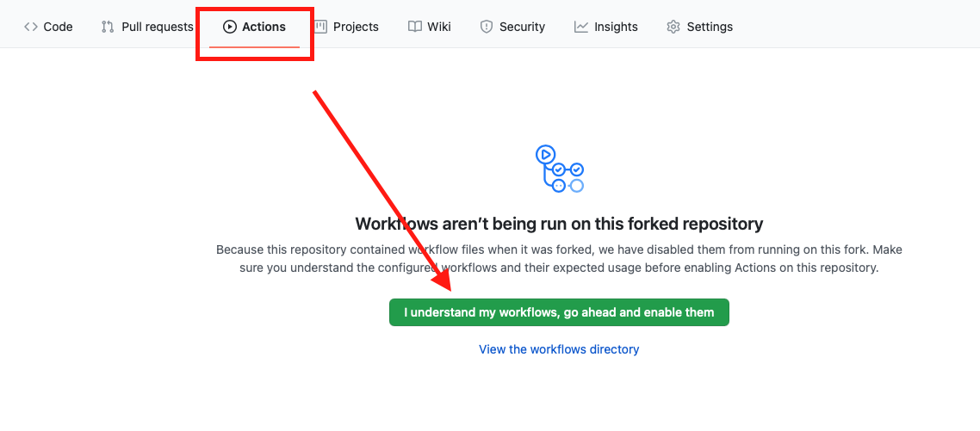Click the workflow diagram illustration icon
This screenshot has width=980, height=431.
click(559, 168)
